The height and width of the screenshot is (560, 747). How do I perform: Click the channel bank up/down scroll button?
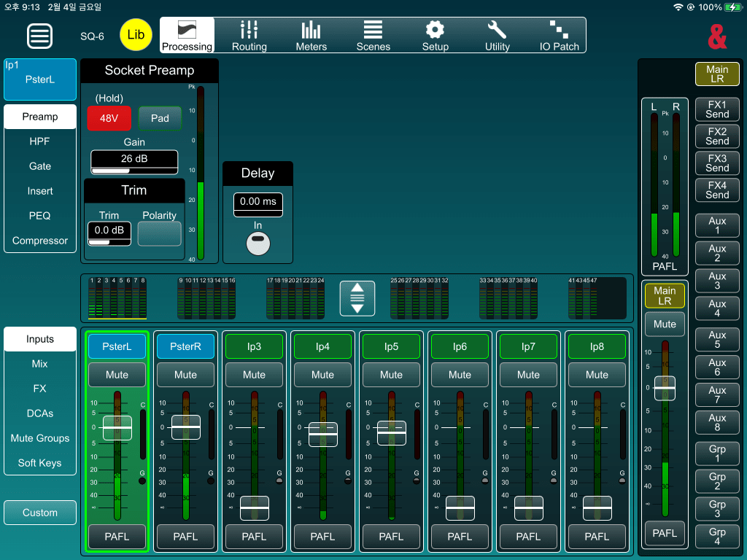pos(357,298)
